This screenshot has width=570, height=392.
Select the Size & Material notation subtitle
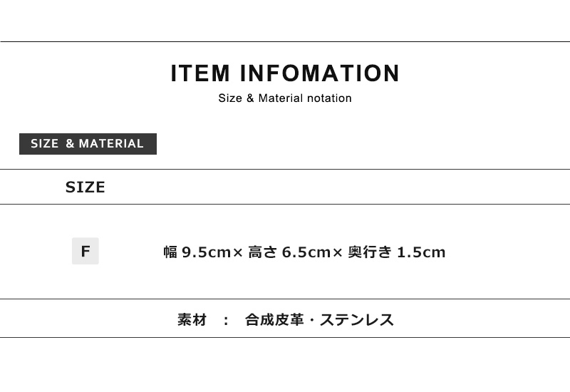pos(285,98)
